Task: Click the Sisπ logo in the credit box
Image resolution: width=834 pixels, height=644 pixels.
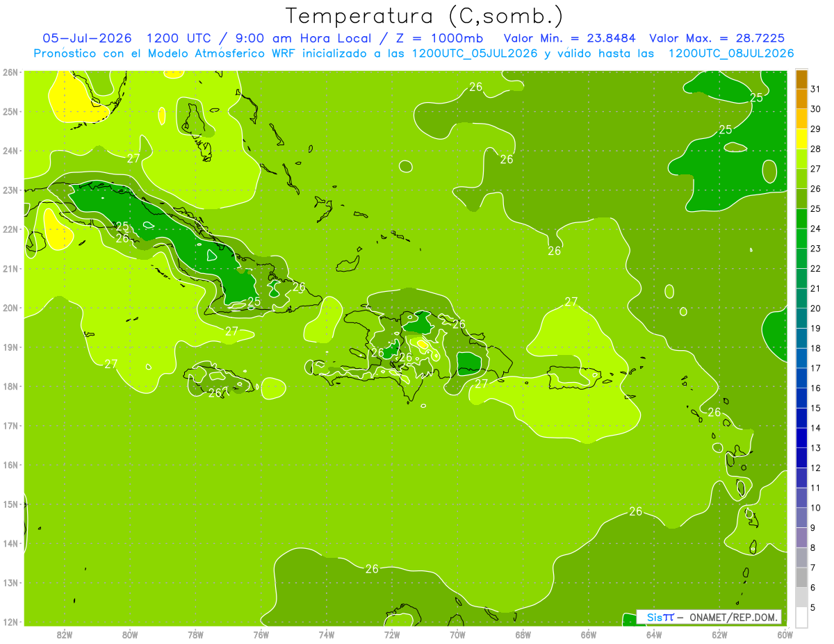Action: (x=660, y=617)
